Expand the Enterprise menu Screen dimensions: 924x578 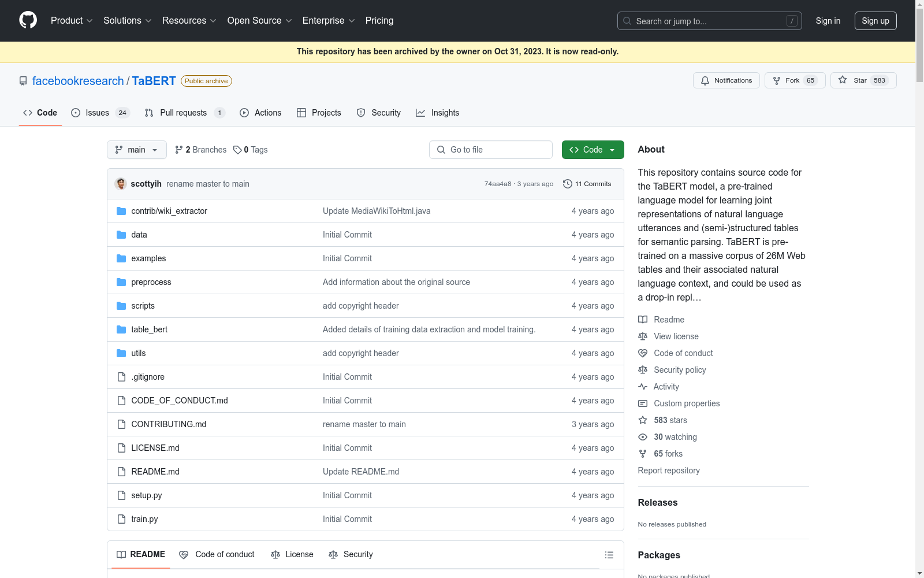pos(329,20)
